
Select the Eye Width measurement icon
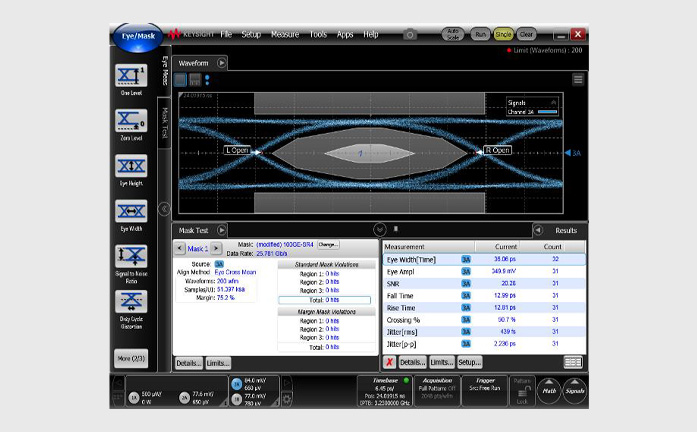point(131,211)
